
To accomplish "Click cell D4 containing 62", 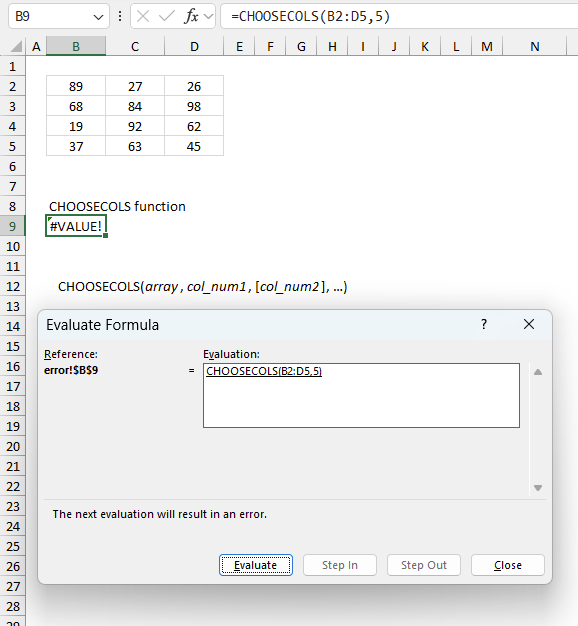I will point(194,126).
